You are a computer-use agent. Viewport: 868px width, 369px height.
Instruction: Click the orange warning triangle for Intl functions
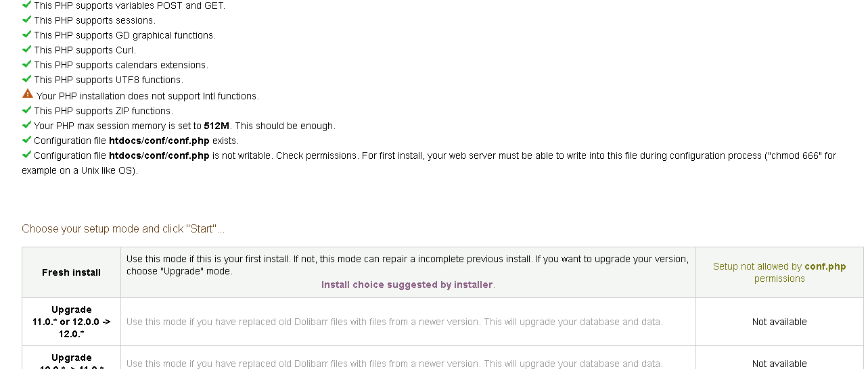coord(28,94)
